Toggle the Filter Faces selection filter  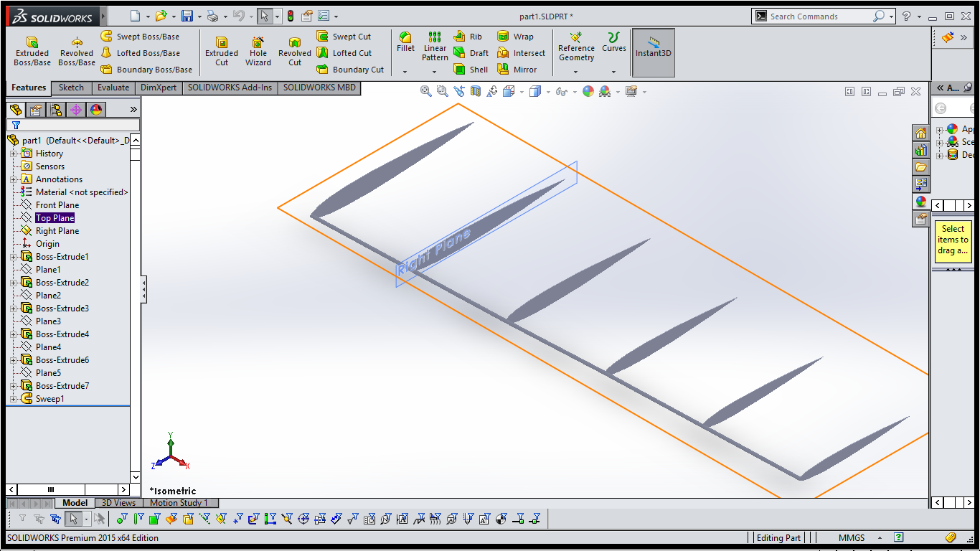tap(156, 518)
